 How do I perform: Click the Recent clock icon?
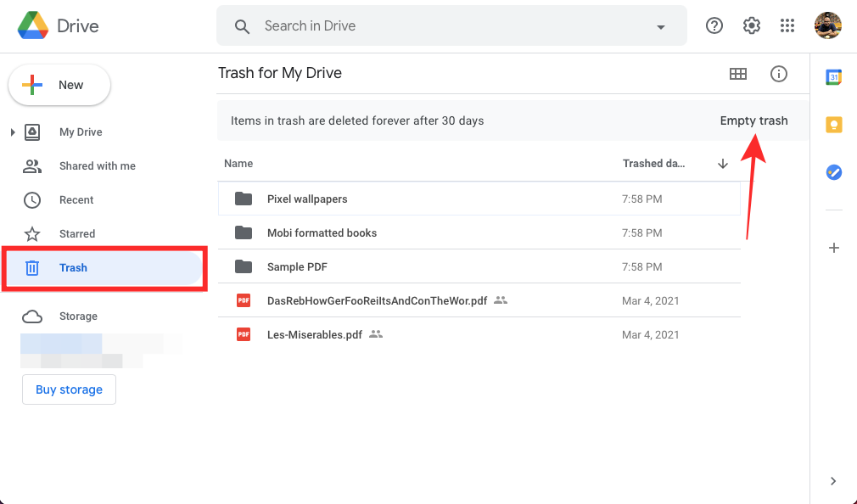[x=32, y=200]
